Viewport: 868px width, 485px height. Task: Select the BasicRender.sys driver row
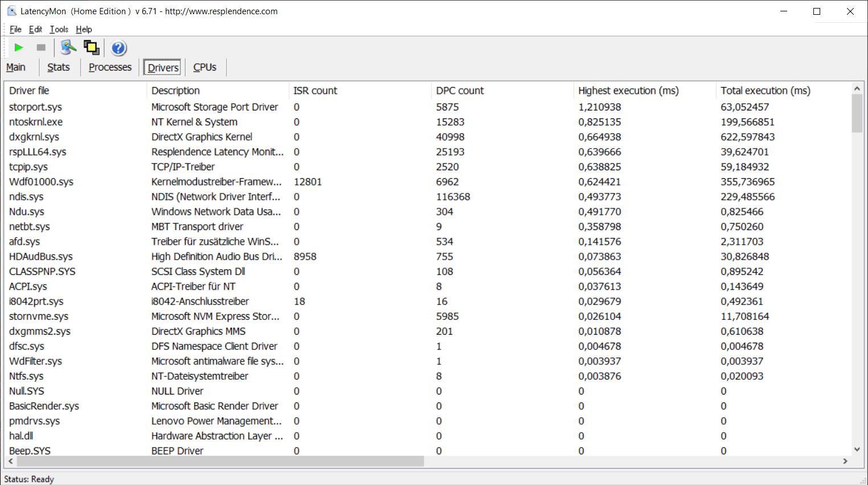coord(427,406)
